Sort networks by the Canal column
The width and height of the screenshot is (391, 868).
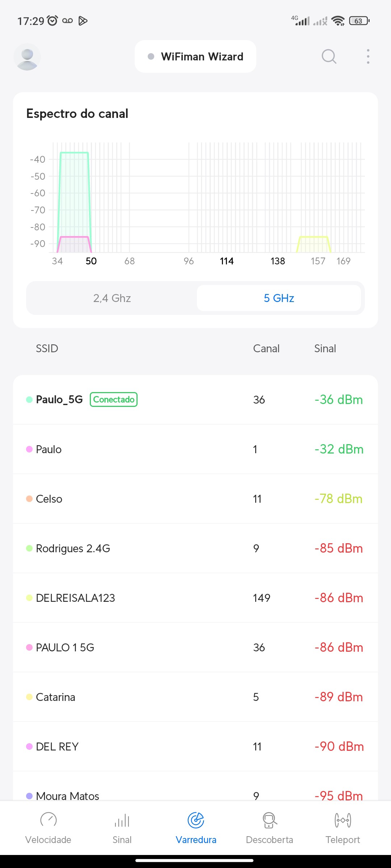click(266, 349)
